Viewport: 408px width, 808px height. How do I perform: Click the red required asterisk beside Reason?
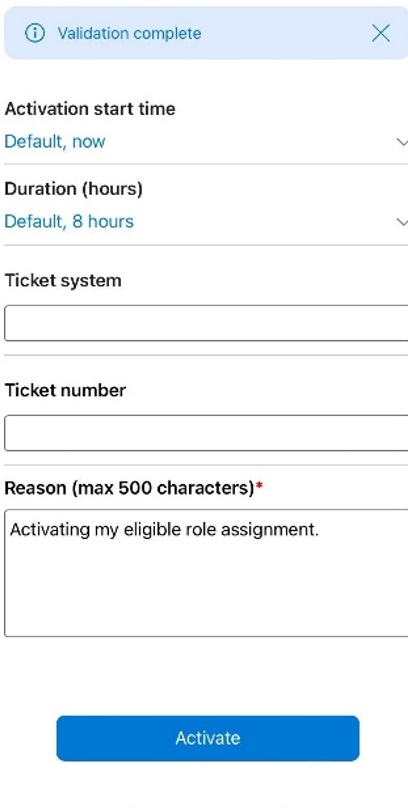tap(259, 485)
